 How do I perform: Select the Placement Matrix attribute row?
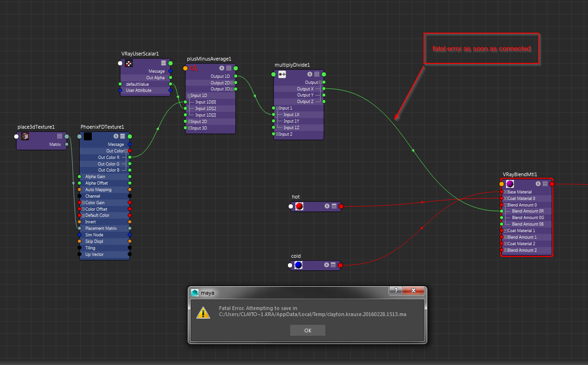105,228
